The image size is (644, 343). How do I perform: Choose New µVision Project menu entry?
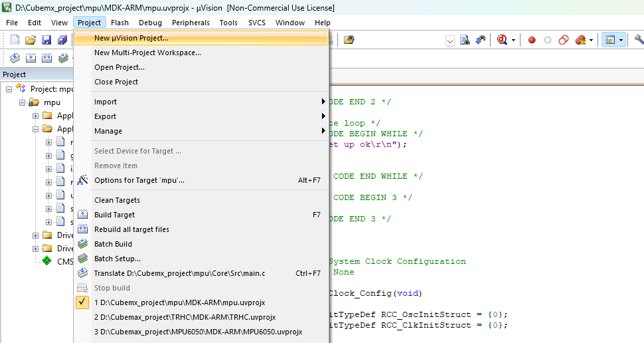pyautogui.click(x=202, y=38)
